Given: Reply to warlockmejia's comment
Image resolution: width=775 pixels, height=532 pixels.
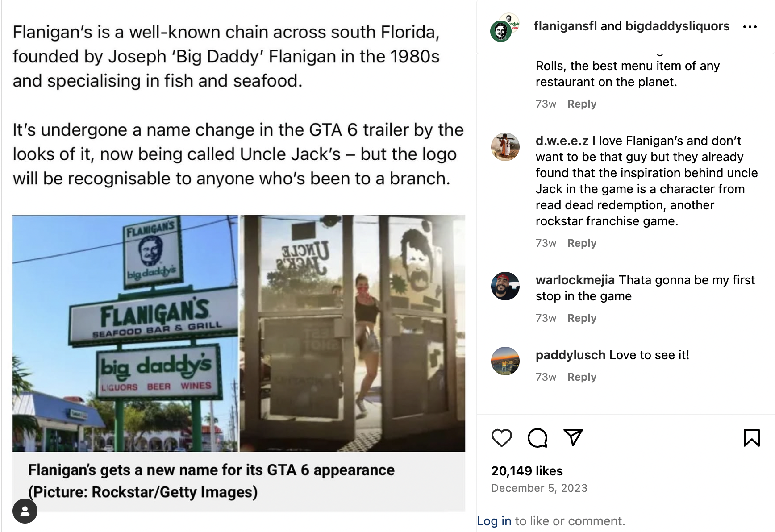Looking at the screenshot, I should coord(582,318).
